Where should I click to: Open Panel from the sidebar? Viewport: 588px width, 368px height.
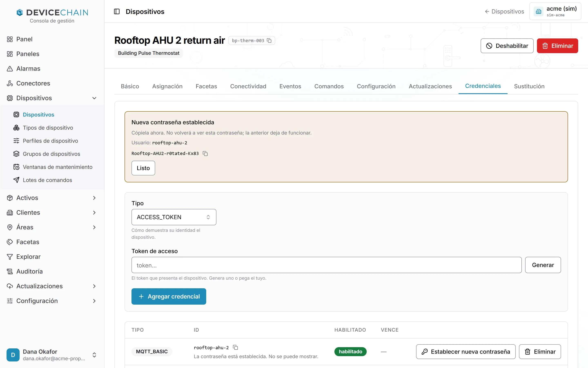pyautogui.click(x=52, y=39)
